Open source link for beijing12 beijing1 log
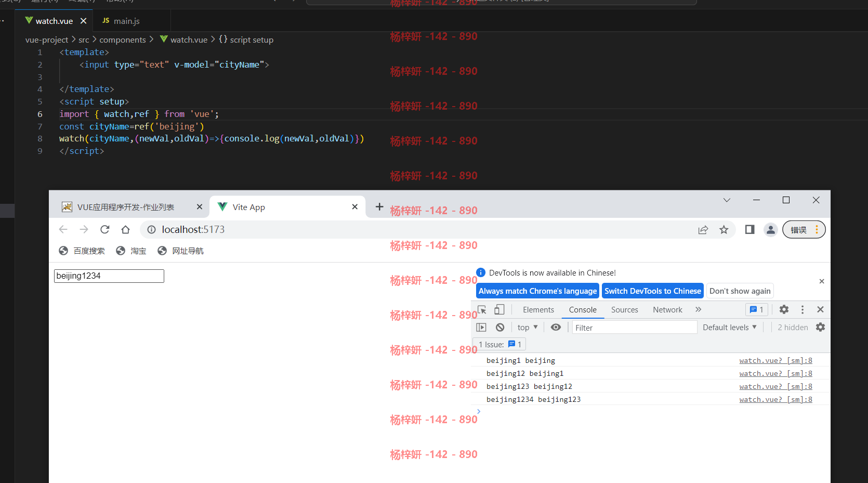Viewport: 868px width, 483px height. [775, 373]
